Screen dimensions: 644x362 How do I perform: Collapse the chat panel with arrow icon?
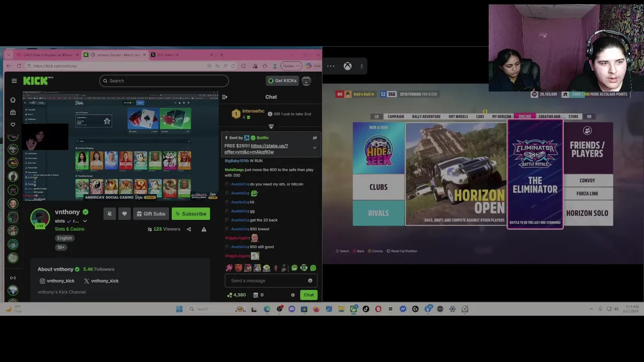point(224,97)
